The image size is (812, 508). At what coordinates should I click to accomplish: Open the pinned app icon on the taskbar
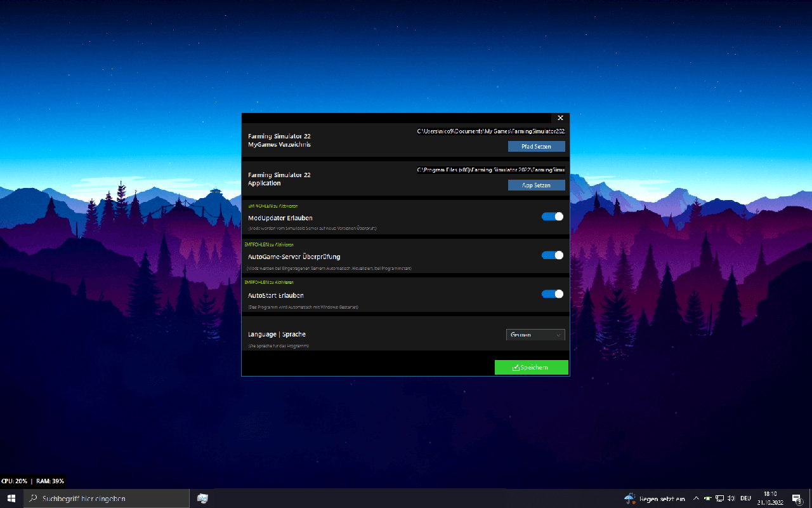(x=203, y=498)
